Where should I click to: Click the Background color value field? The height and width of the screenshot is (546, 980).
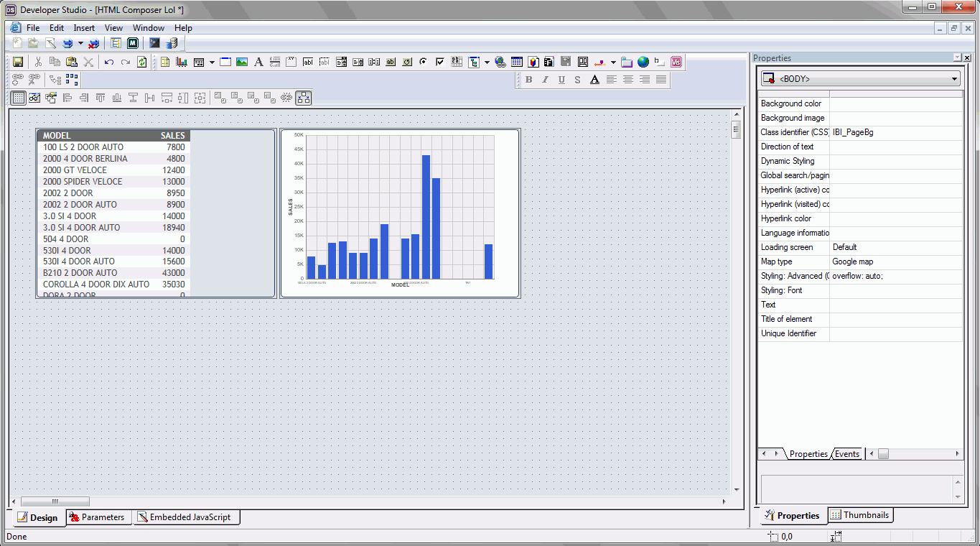[895, 103]
